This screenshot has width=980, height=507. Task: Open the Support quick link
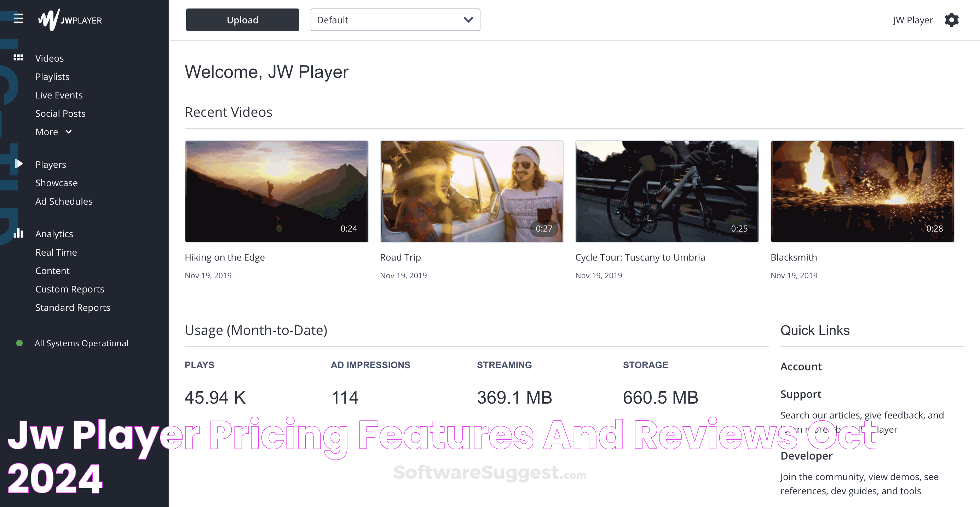click(801, 394)
